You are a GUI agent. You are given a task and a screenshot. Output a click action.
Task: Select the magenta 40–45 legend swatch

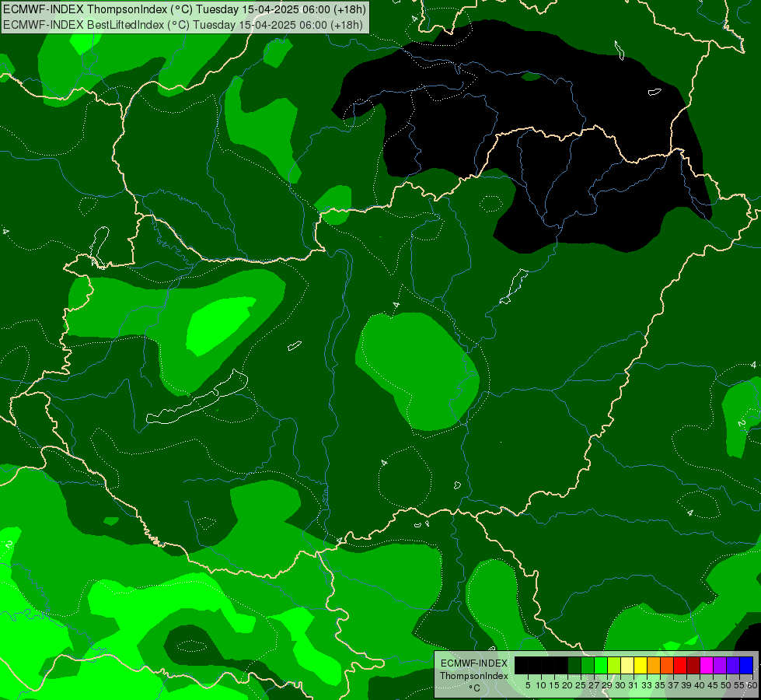(x=707, y=665)
